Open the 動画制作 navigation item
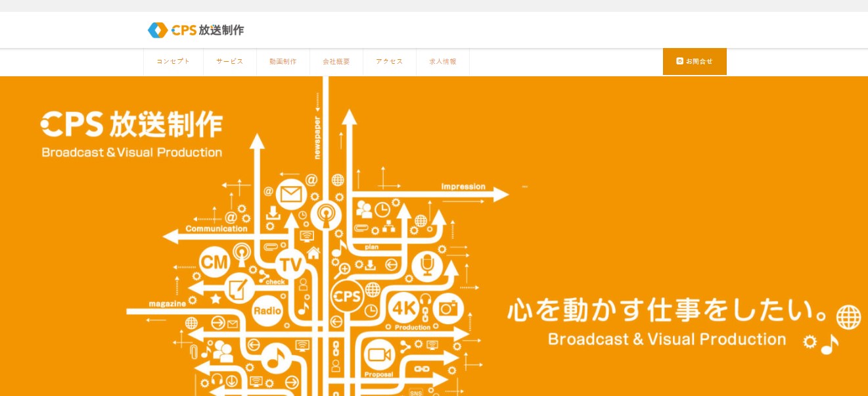Viewport: 868px width, 396px height. 283,62
